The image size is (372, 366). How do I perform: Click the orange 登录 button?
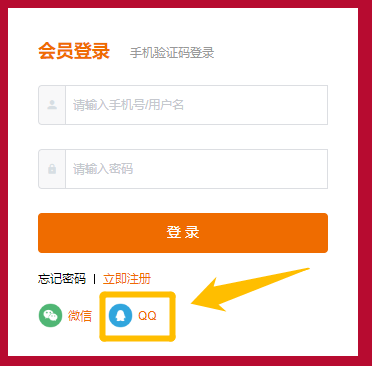click(x=183, y=233)
